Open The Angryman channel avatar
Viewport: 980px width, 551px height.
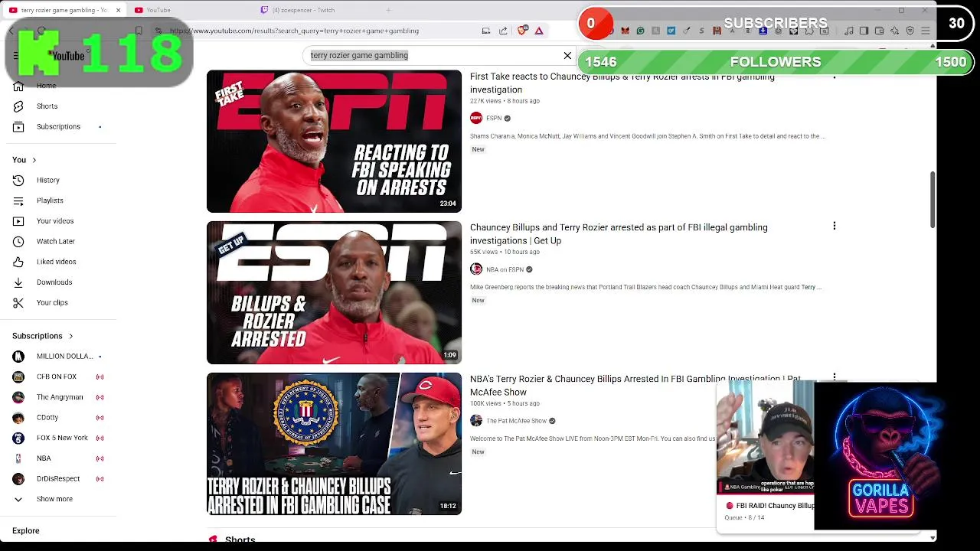coord(18,397)
